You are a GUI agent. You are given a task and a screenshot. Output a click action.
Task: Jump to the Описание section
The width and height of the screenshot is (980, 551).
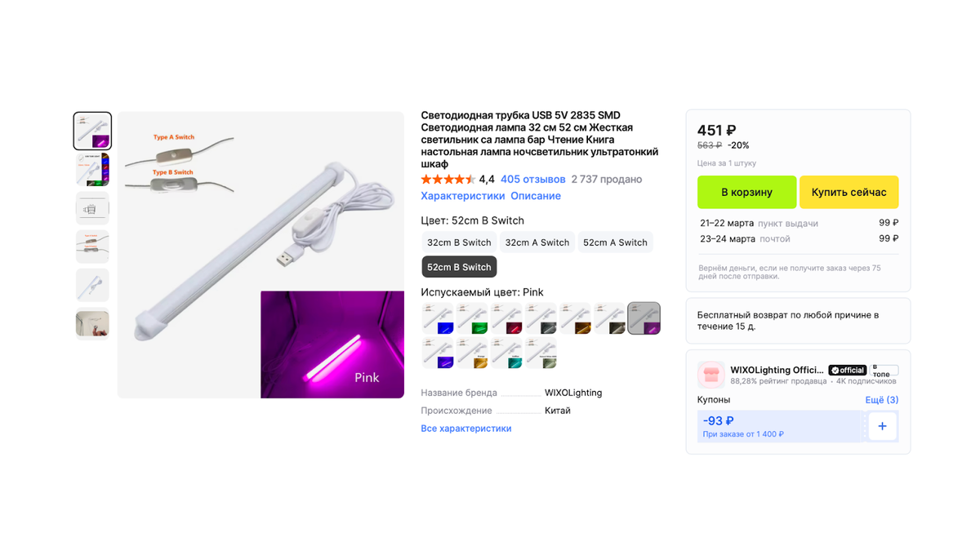[536, 196]
